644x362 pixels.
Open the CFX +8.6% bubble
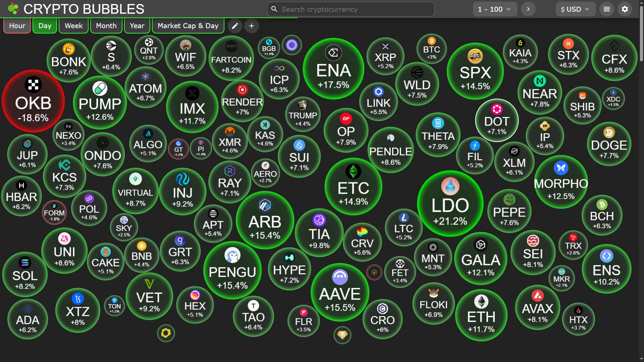pyautogui.click(x=614, y=58)
